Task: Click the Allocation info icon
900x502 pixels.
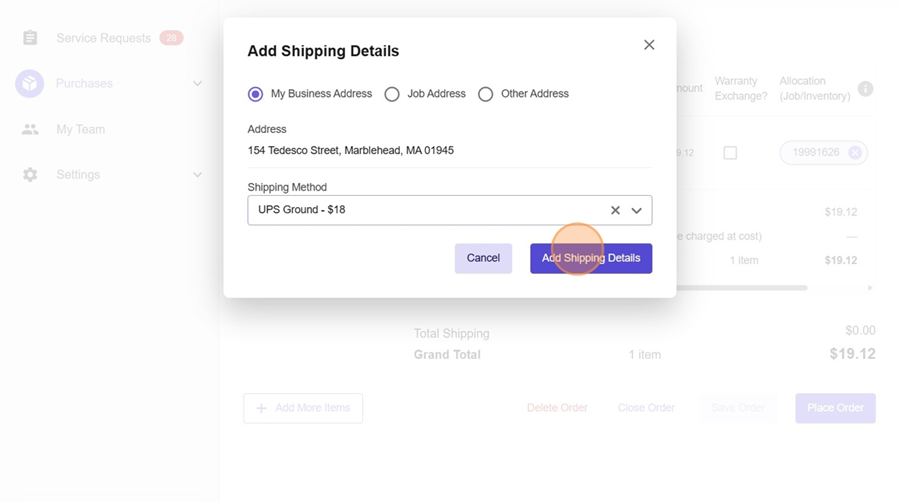Action: point(866,89)
